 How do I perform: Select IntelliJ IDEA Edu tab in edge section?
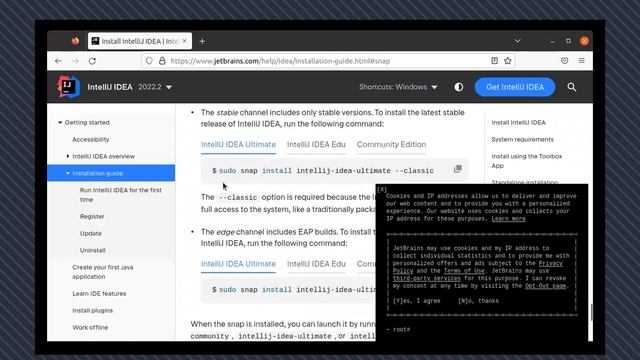pos(316,264)
